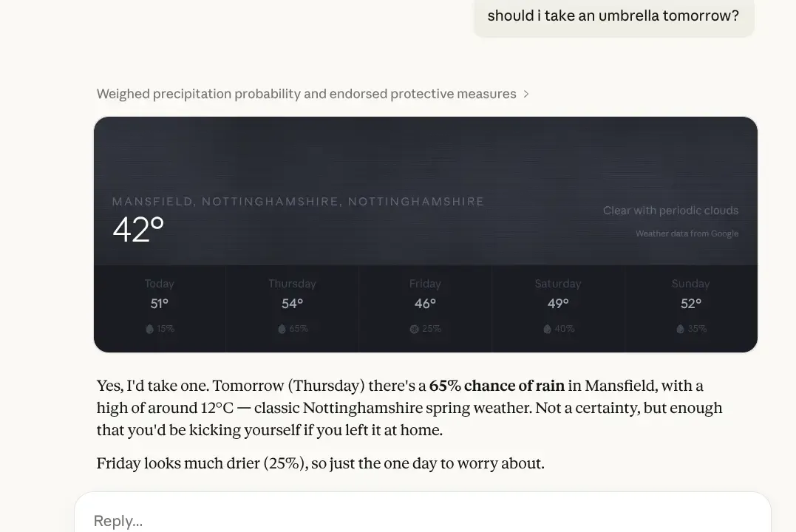796x532 pixels.
Task: Click the Sunday forecast column
Action: pos(690,306)
